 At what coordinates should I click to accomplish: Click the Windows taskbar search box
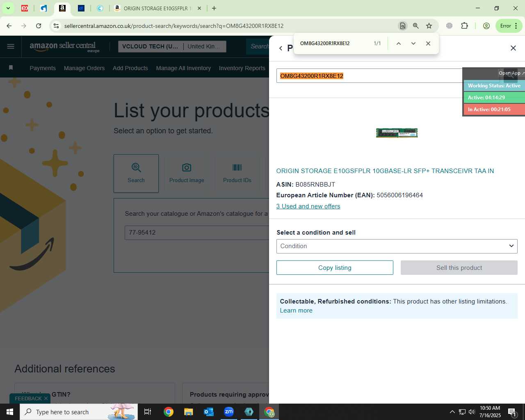pyautogui.click(x=79, y=412)
